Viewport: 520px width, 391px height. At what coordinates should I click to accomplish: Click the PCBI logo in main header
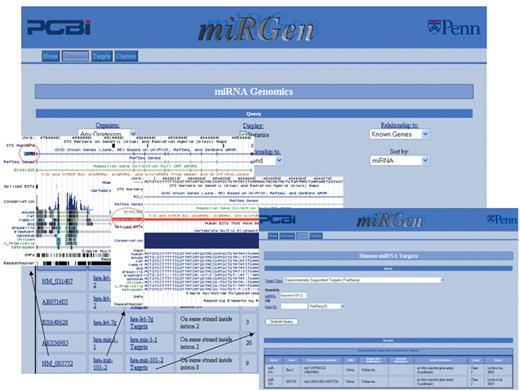[x=59, y=27]
